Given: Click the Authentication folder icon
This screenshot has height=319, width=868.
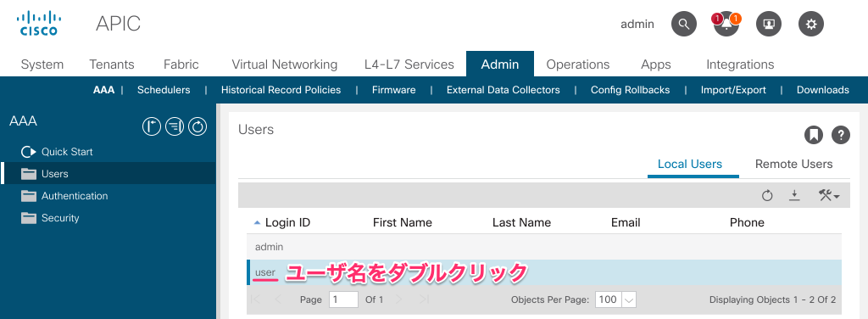Looking at the screenshot, I should click(28, 196).
